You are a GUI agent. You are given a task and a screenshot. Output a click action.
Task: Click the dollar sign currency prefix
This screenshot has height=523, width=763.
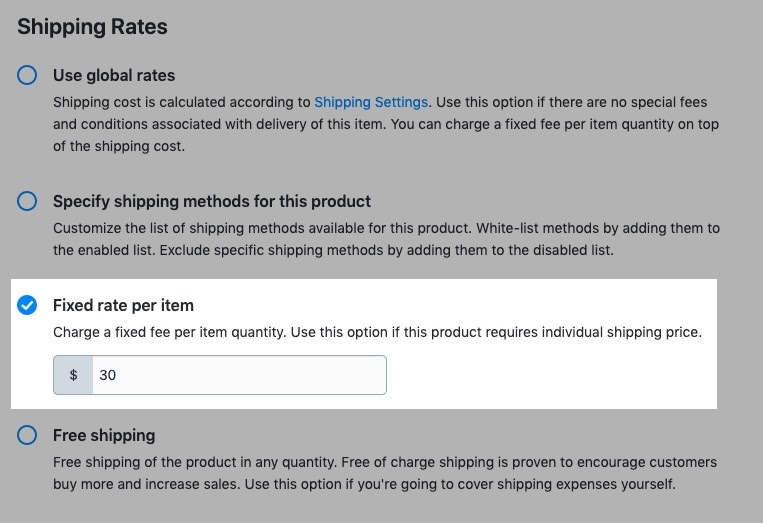[x=73, y=375]
